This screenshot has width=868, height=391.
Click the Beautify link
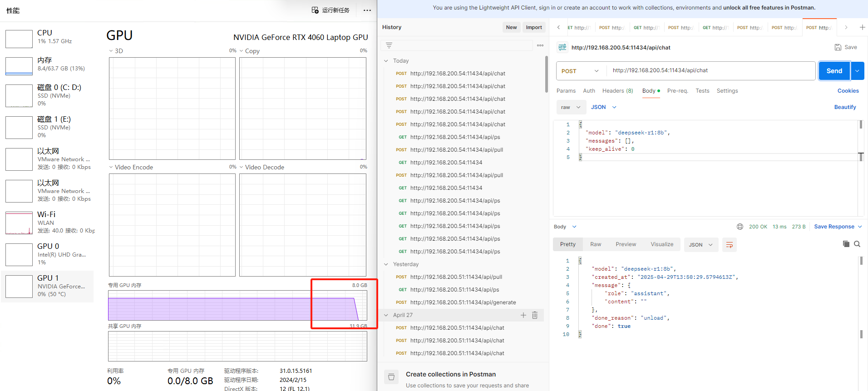tap(845, 107)
